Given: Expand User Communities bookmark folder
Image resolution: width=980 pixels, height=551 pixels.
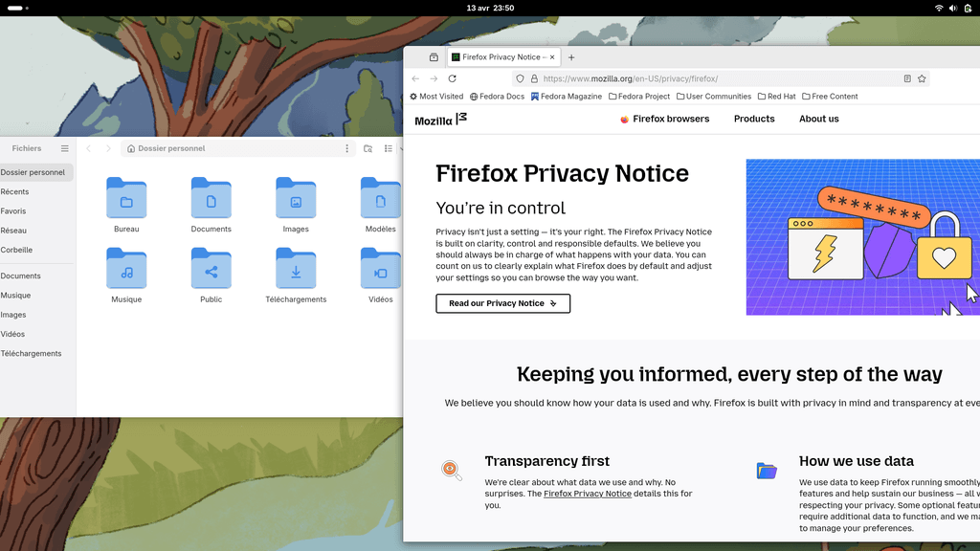Looking at the screenshot, I should tap(714, 97).
